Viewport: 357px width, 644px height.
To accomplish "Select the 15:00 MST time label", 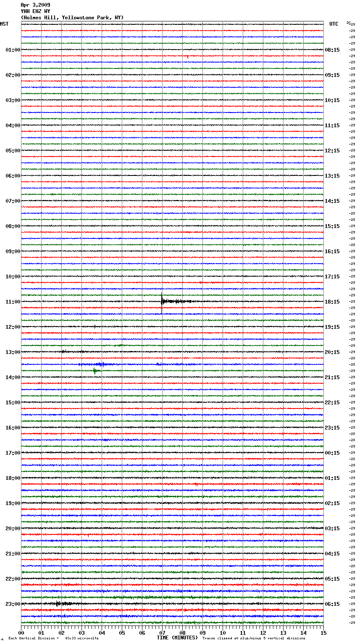I will (13, 403).
